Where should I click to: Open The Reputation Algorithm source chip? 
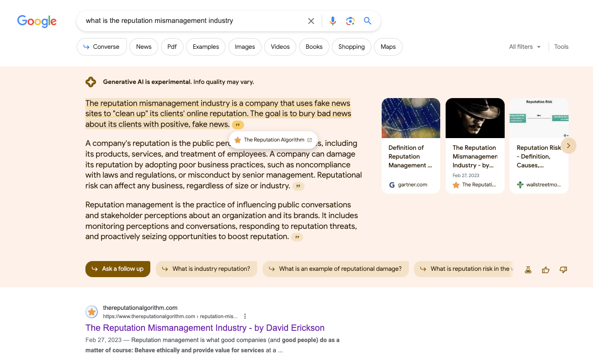(x=273, y=140)
